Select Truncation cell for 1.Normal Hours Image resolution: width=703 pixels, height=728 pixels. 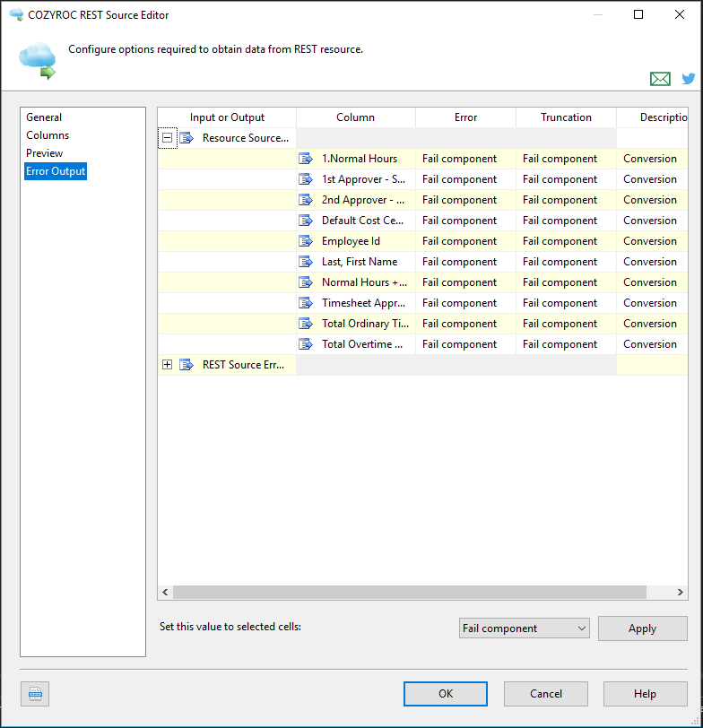[566, 159]
